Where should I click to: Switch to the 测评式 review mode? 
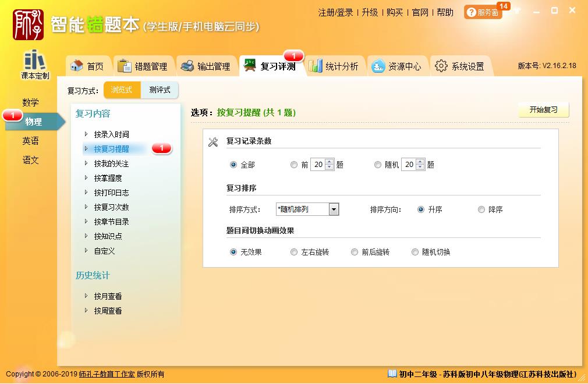[160, 90]
